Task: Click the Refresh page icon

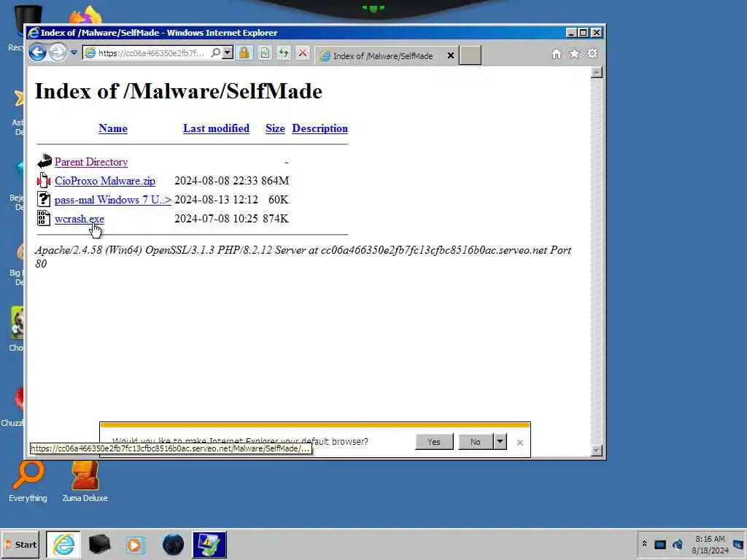Action: (284, 52)
